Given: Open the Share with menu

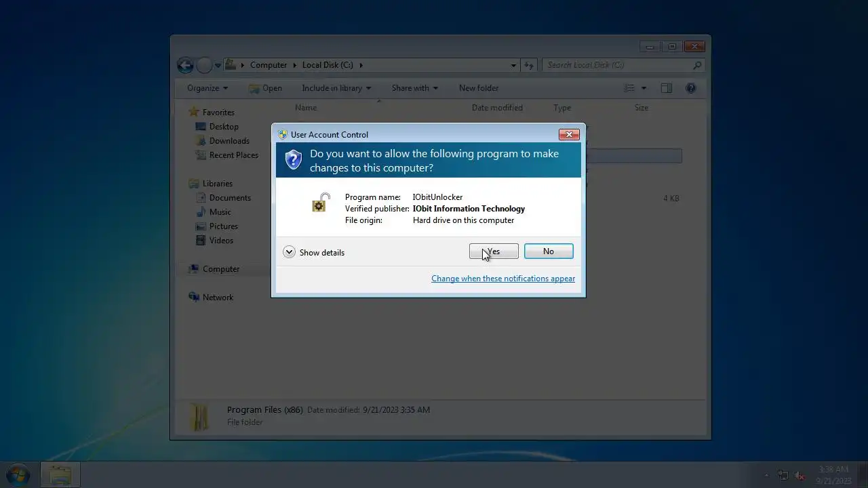Looking at the screenshot, I should 414,88.
